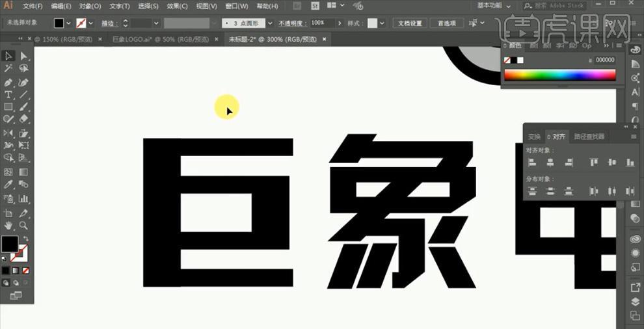Viewport: 644px width, 329px height.
Task: Click horizontal align left in Align panel
Action: [532, 163]
